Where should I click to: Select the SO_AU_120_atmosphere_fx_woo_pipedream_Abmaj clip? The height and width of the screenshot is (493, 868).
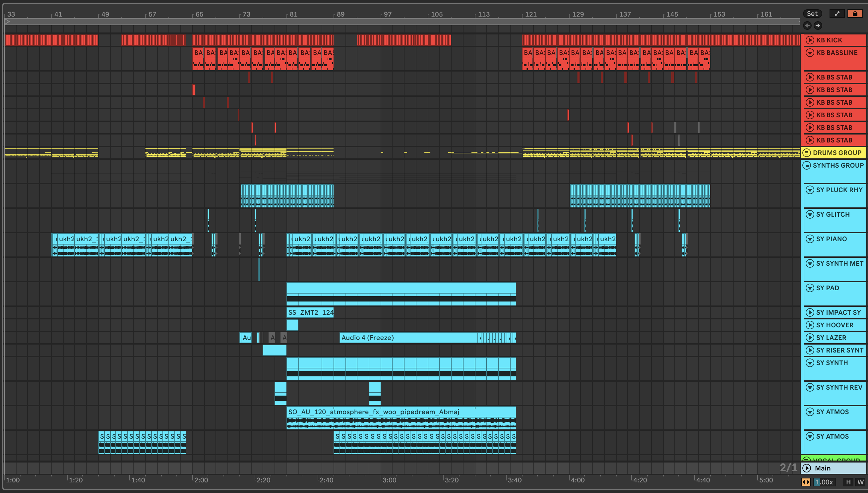[x=401, y=418]
